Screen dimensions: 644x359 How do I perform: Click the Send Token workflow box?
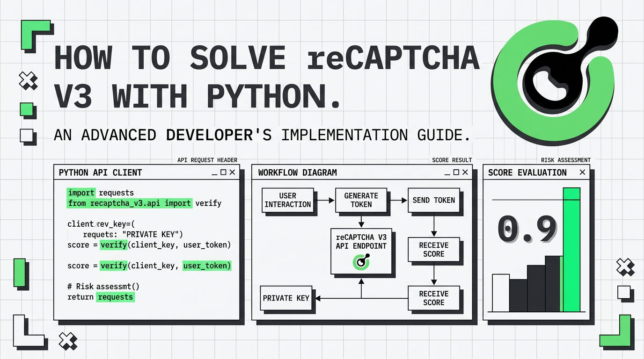(433, 200)
